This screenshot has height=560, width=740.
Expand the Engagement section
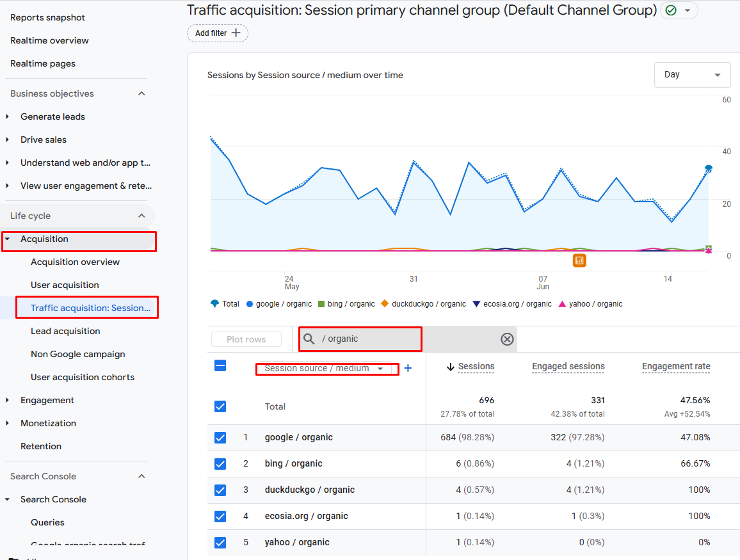click(x=7, y=400)
